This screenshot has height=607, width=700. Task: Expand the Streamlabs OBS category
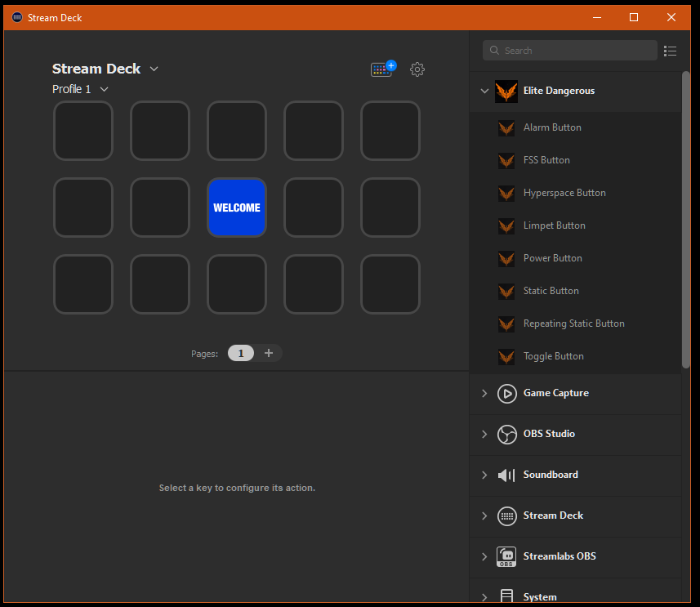(484, 556)
